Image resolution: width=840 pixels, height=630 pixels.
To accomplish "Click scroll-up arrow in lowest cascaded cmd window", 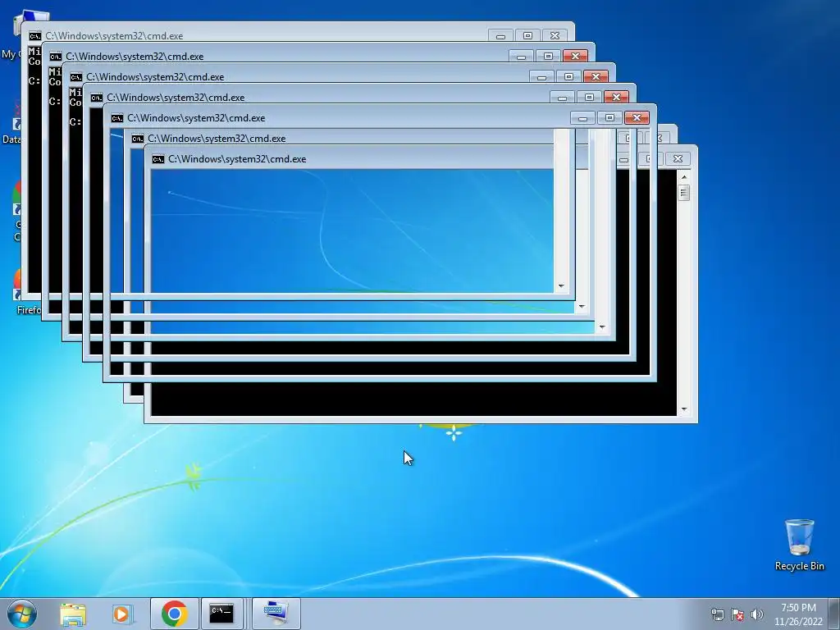I will (x=683, y=176).
